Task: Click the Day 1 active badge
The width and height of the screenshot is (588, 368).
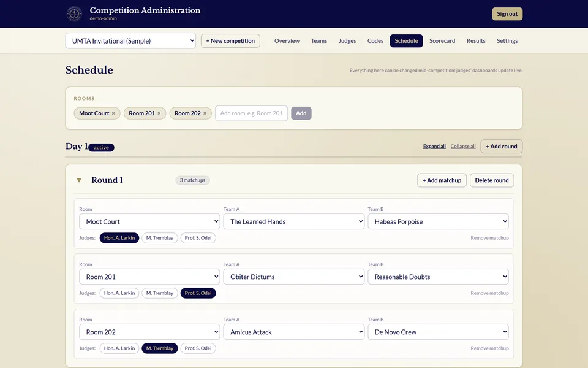Action: (101, 148)
